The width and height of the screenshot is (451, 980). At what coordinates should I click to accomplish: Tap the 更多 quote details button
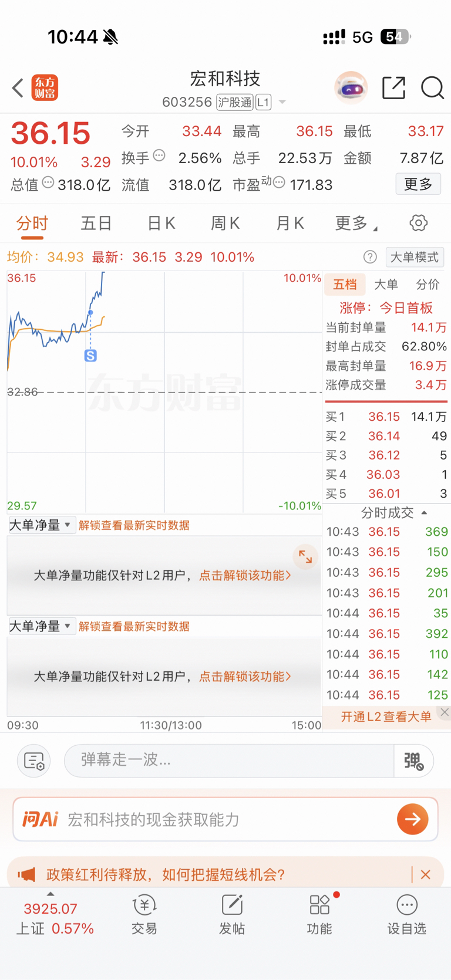tap(418, 184)
